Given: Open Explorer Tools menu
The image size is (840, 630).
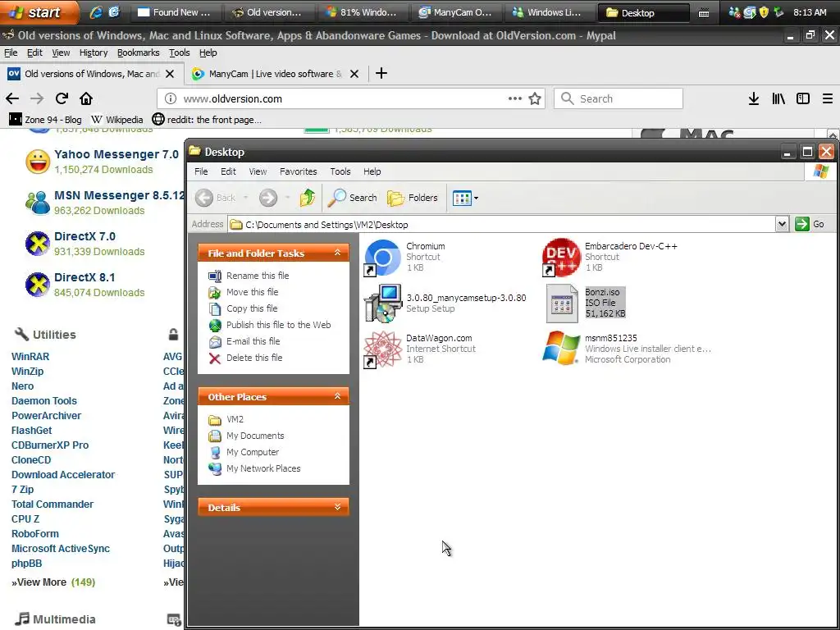Looking at the screenshot, I should click(340, 171).
